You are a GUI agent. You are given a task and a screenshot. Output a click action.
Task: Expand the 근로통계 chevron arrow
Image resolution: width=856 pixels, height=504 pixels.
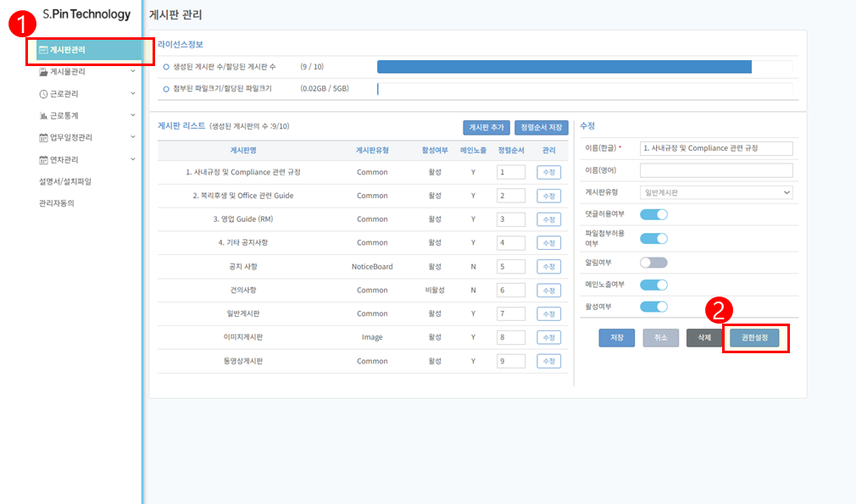tap(133, 114)
